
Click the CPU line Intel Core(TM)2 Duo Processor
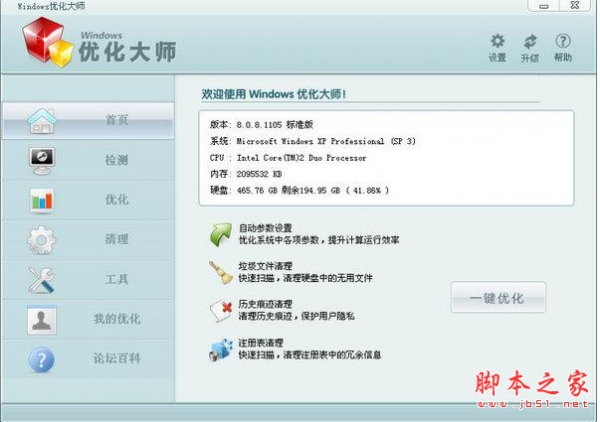288,158
